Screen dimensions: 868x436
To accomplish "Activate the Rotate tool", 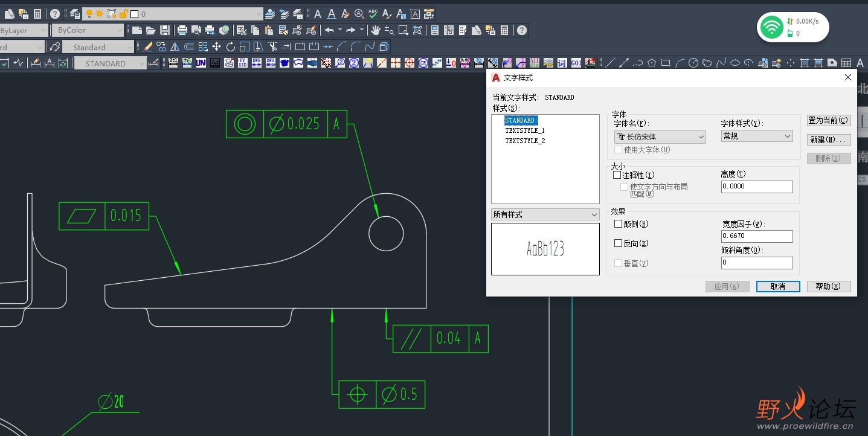I will click(230, 46).
